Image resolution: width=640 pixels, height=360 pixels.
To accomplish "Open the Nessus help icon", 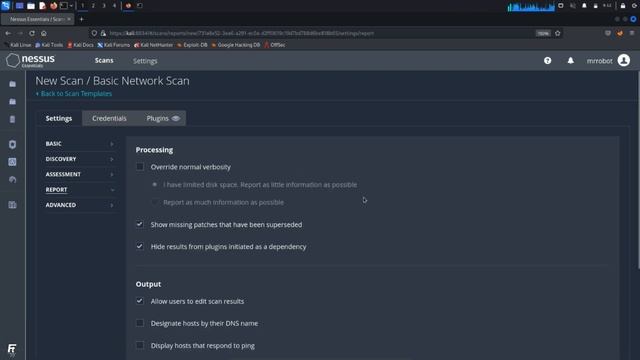I will point(547,61).
